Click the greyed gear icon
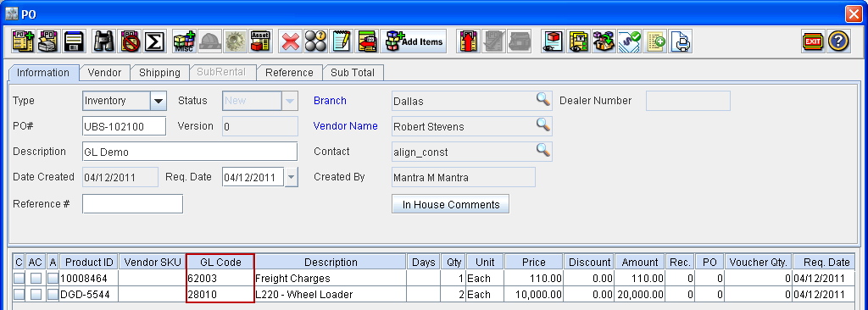This screenshot has width=868, height=310. (x=236, y=42)
